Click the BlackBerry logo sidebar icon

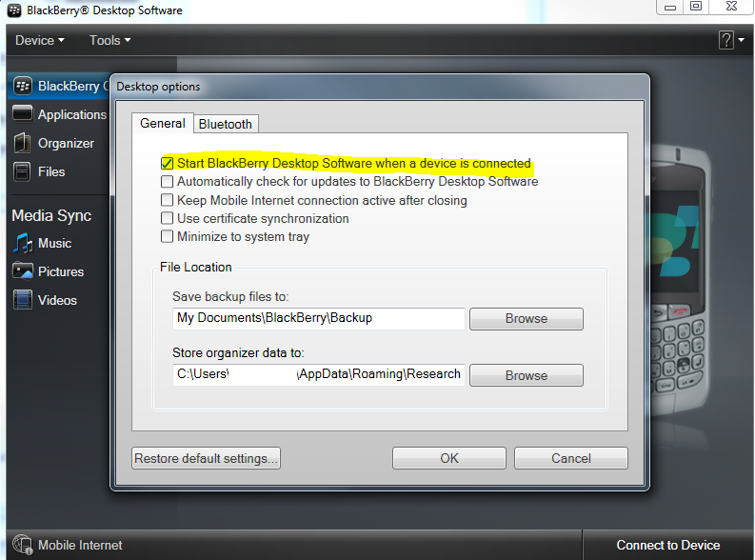(x=22, y=87)
